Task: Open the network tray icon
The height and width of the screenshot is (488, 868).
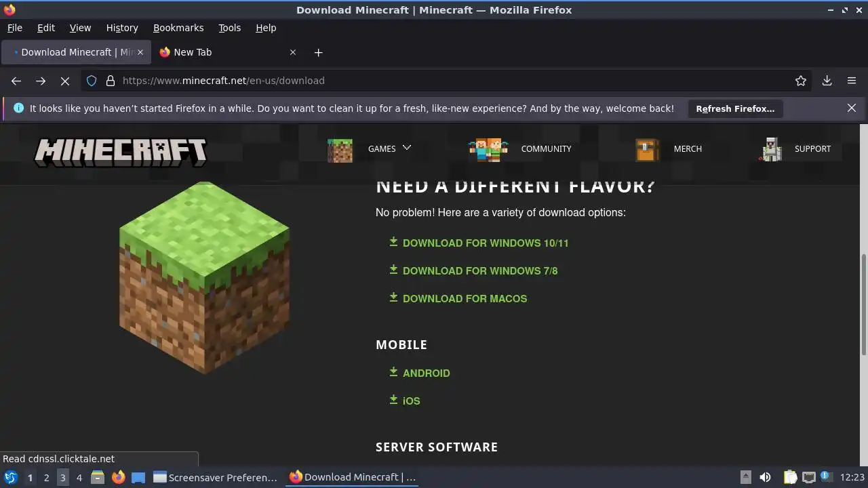Action: coord(808,478)
